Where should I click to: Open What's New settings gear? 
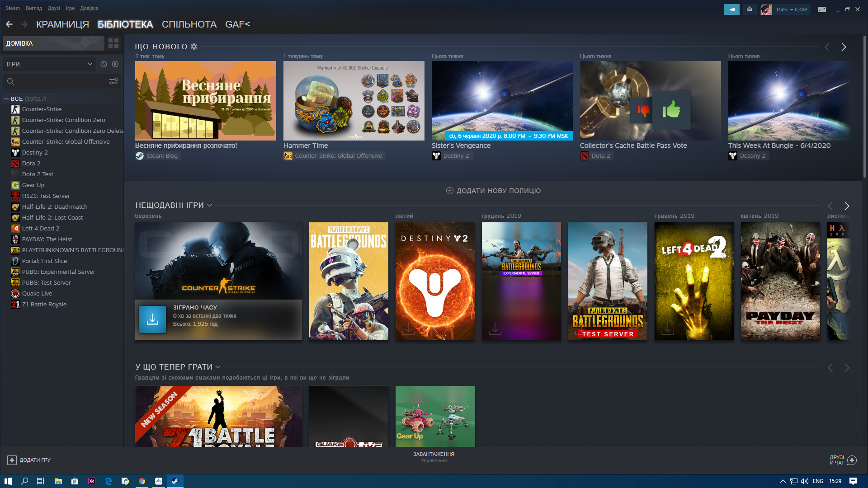194,47
